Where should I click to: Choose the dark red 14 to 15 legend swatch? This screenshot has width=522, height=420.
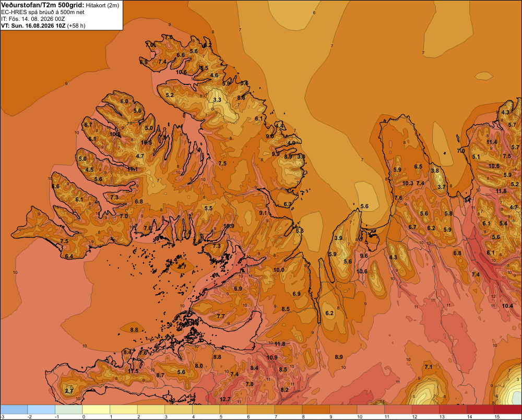(x=481, y=410)
